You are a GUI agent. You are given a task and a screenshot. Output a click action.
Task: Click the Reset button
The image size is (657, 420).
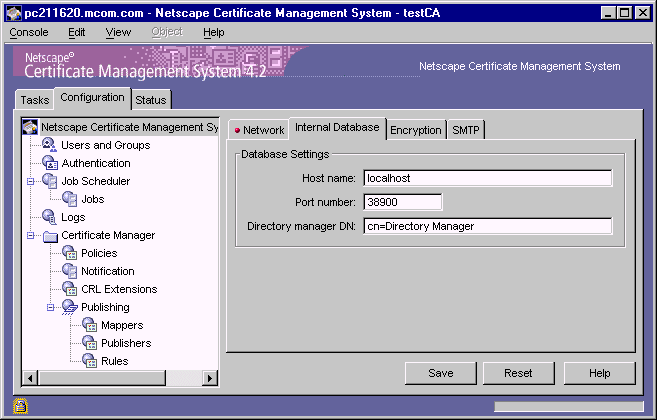pyautogui.click(x=518, y=373)
